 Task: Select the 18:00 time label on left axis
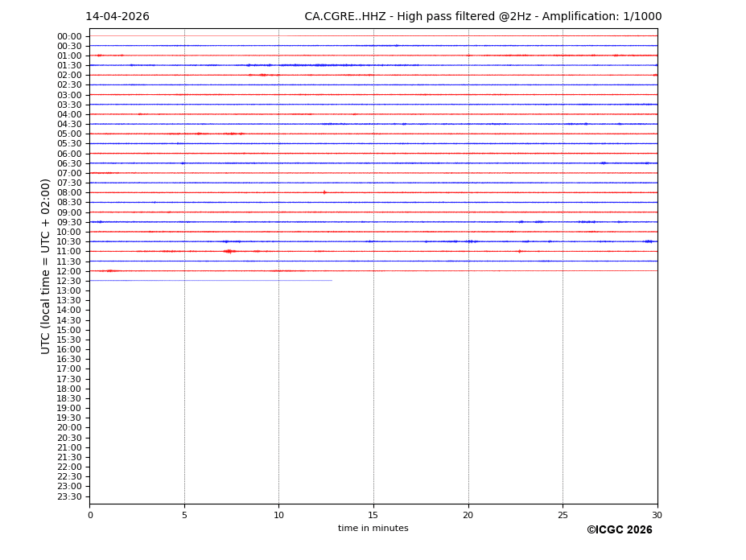(69, 389)
